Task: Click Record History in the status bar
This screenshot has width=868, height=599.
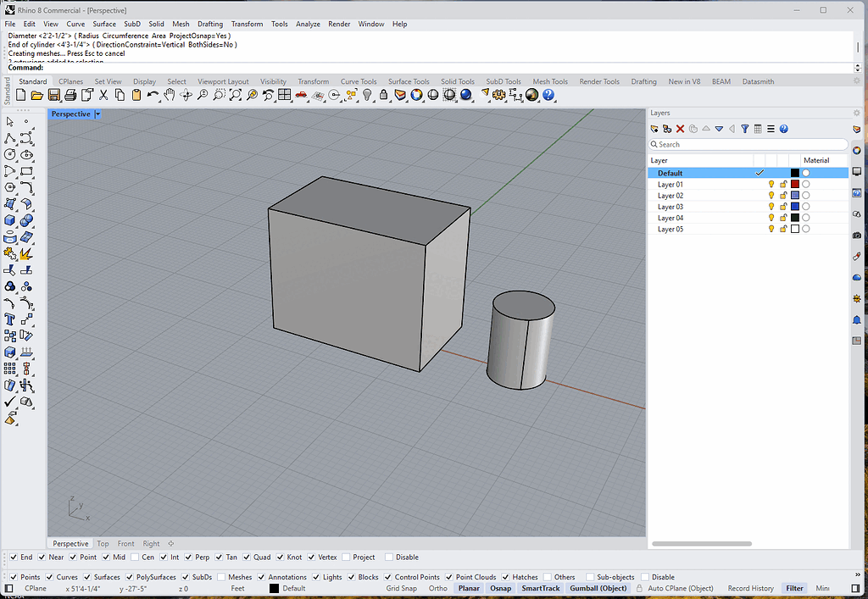Action: click(750, 587)
